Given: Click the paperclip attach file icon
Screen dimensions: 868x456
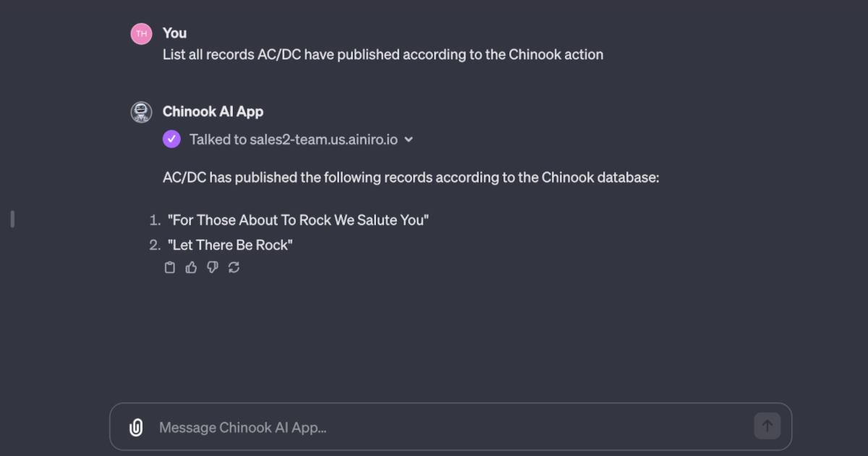Looking at the screenshot, I should [x=136, y=427].
